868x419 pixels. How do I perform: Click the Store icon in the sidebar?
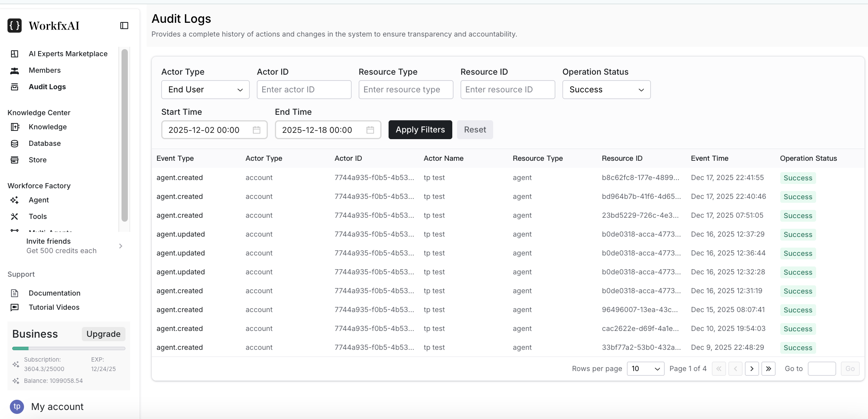15,160
